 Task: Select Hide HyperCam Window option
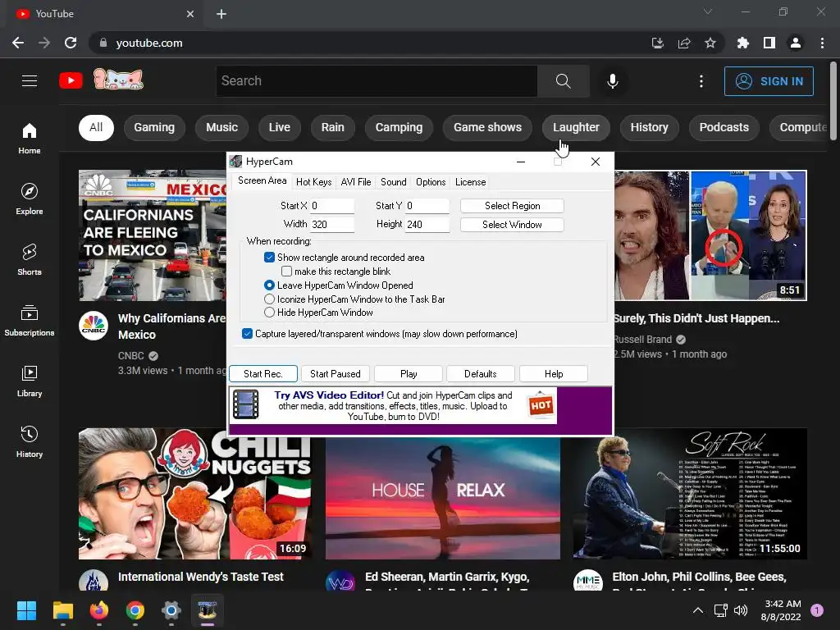tap(269, 313)
